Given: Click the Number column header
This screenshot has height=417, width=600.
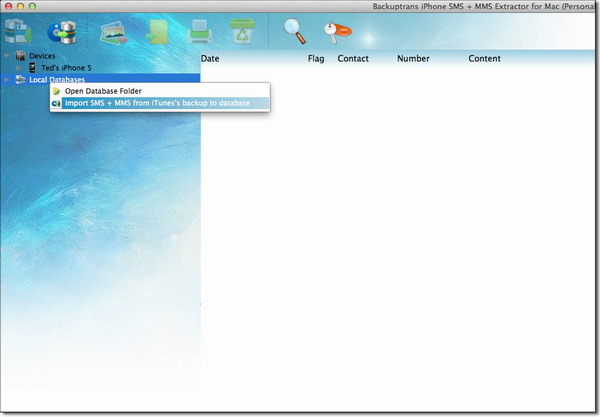Looking at the screenshot, I should click(413, 59).
